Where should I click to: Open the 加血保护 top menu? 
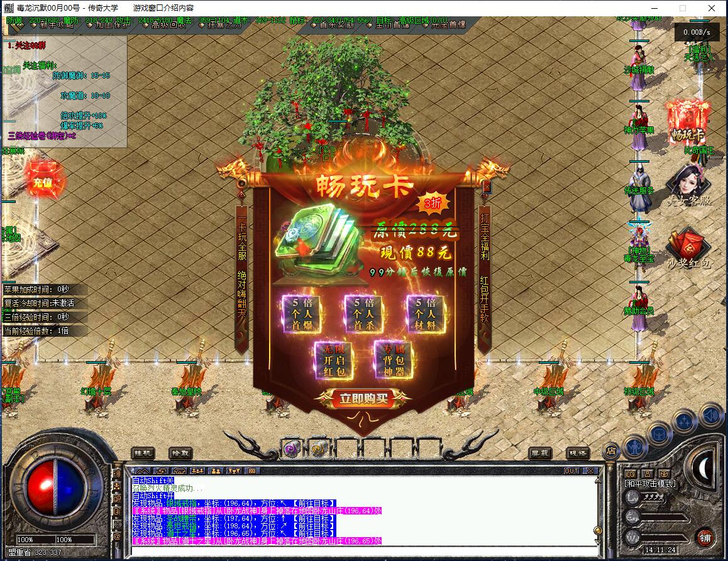(113, 25)
